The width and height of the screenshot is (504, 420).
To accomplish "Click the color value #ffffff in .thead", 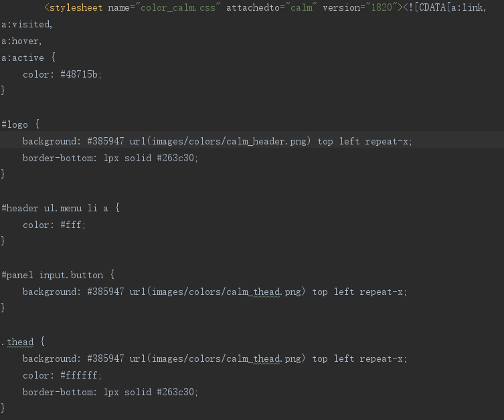I will 79,375.
